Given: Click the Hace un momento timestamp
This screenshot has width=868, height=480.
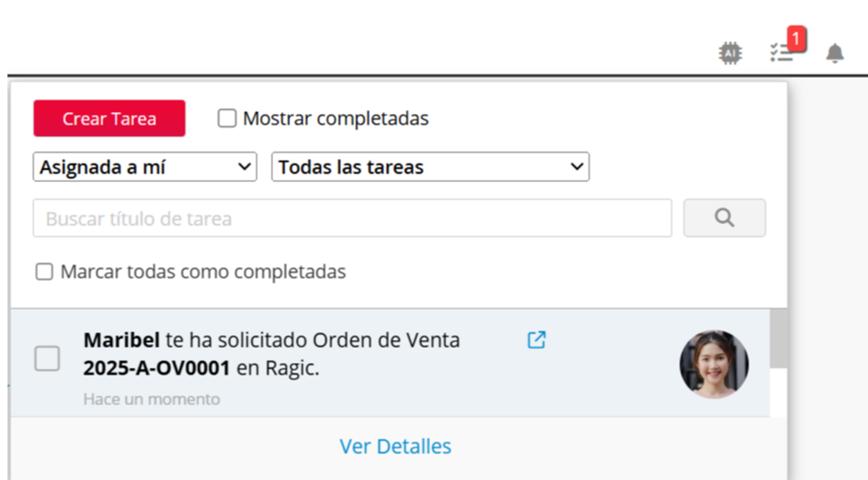Looking at the screenshot, I should click(151, 399).
